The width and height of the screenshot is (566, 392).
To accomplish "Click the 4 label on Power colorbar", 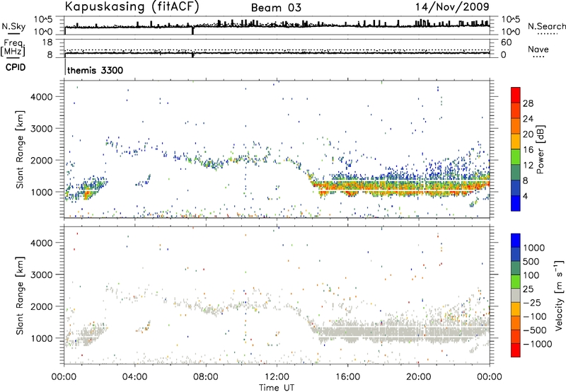I will tap(525, 197).
